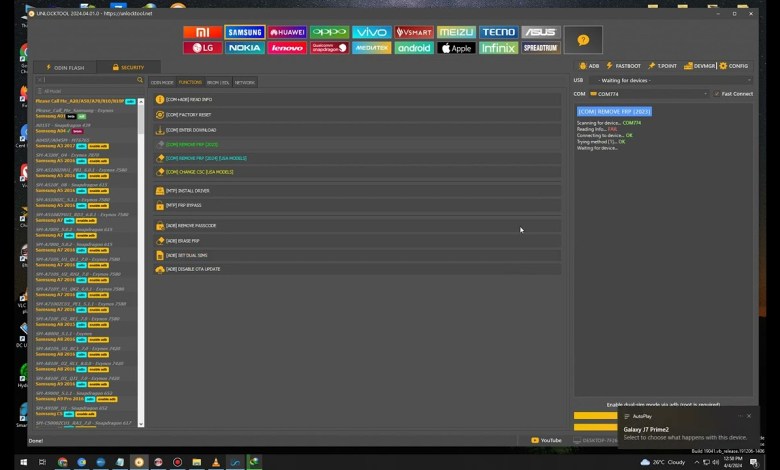The height and width of the screenshot is (470, 780).
Task: Select the Spreadtrum brand logo
Action: point(541,48)
